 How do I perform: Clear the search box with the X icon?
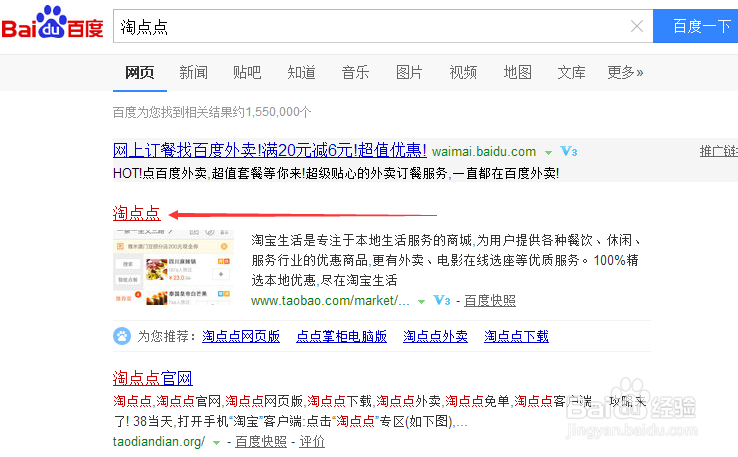point(637,26)
